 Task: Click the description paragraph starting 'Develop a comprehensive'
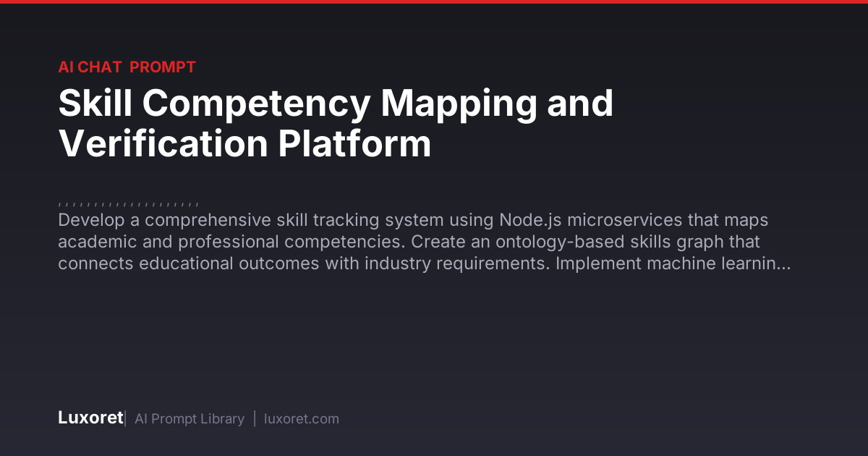tap(424, 242)
